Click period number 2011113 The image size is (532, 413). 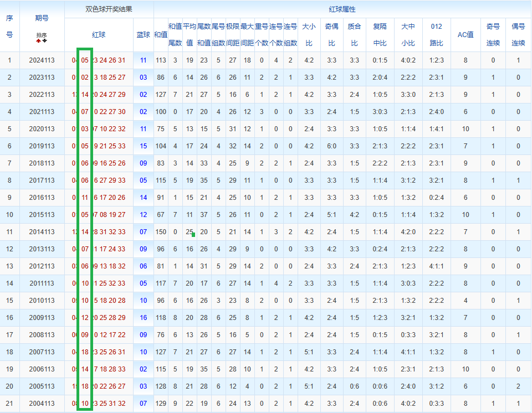[x=42, y=283]
